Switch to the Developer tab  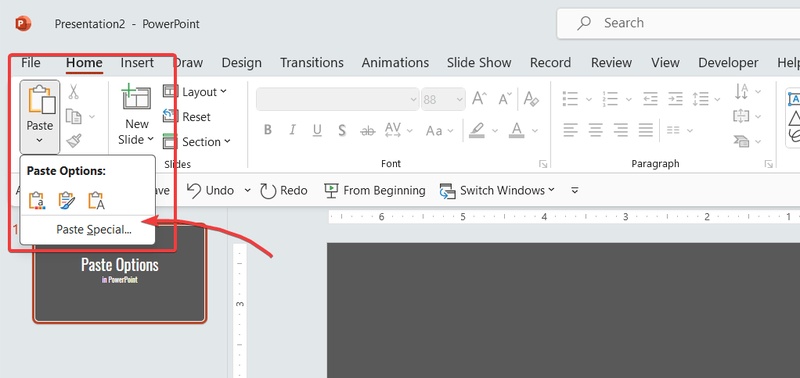click(728, 63)
